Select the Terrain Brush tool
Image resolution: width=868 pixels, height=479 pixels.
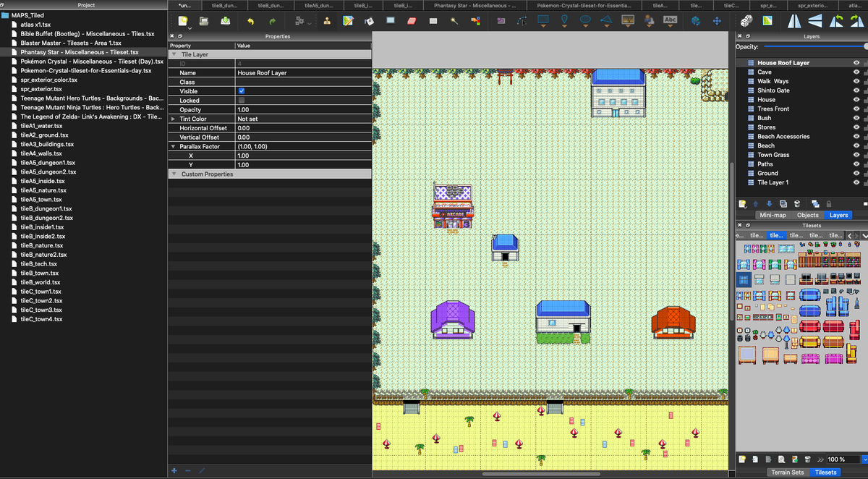[x=348, y=21]
